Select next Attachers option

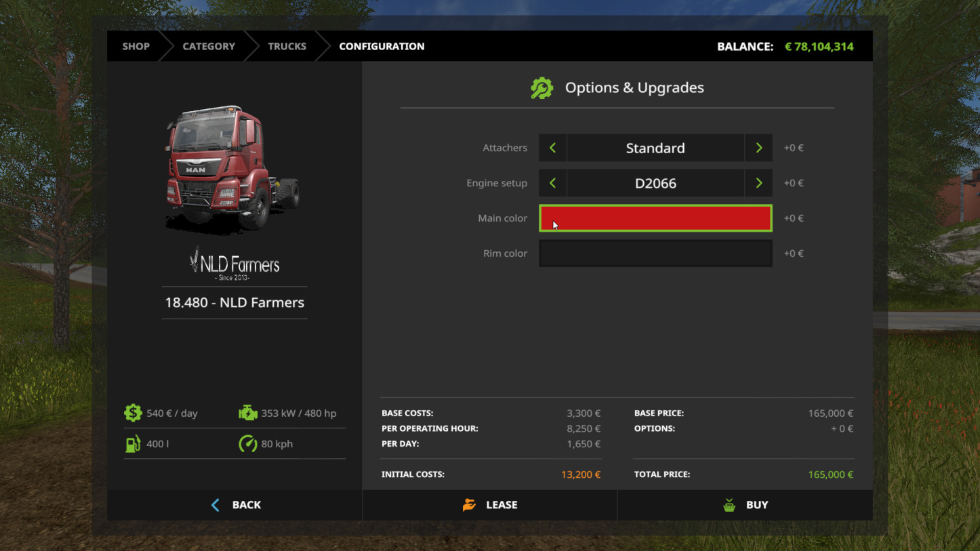(758, 148)
